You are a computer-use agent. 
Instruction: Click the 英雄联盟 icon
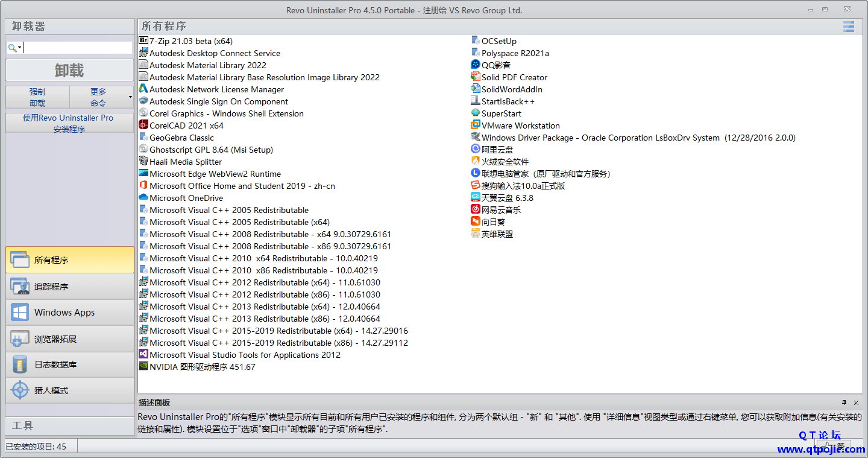coord(476,234)
